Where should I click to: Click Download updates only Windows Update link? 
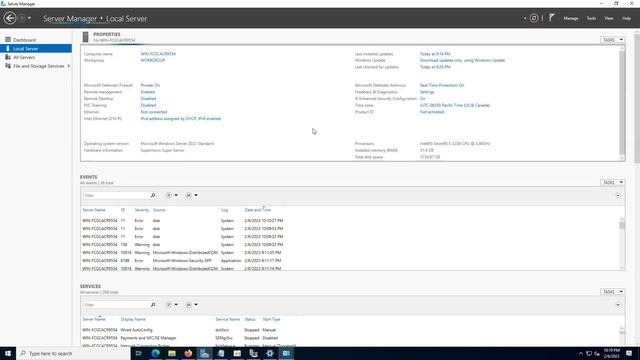coord(462,60)
